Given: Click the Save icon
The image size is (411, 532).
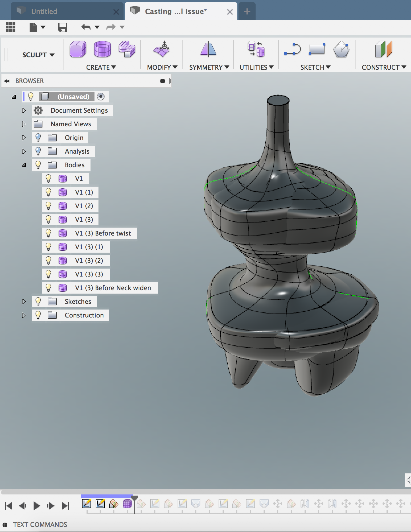Looking at the screenshot, I should (62, 27).
